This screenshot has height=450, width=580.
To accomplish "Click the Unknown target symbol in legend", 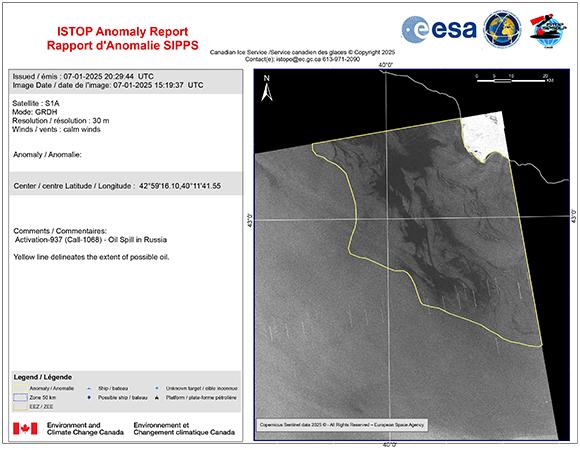I will pos(157,388).
